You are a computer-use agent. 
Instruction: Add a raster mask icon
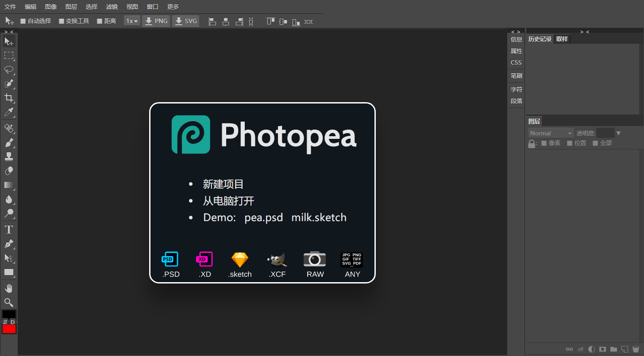pos(602,349)
